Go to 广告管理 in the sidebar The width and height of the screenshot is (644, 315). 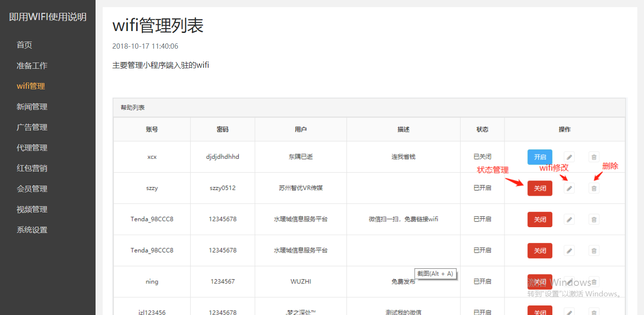(32, 127)
